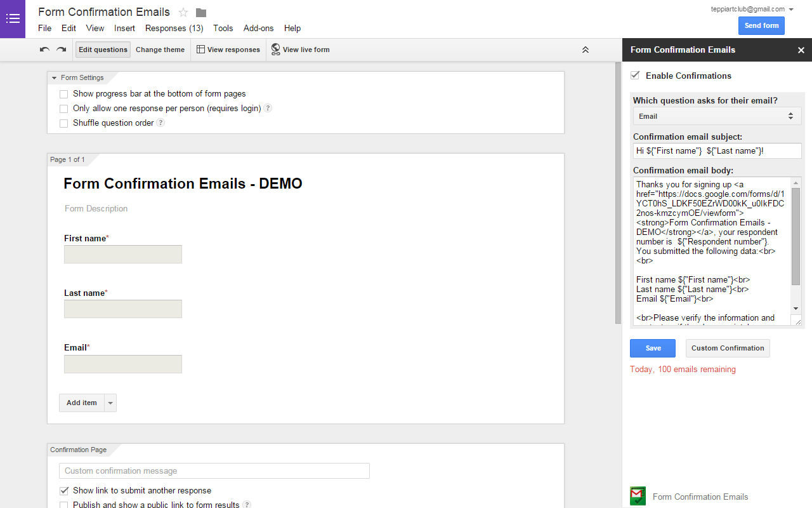Image resolution: width=812 pixels, height=508 pixels.
Task: Open the Insert menu
Action: (x=124, y=28)
